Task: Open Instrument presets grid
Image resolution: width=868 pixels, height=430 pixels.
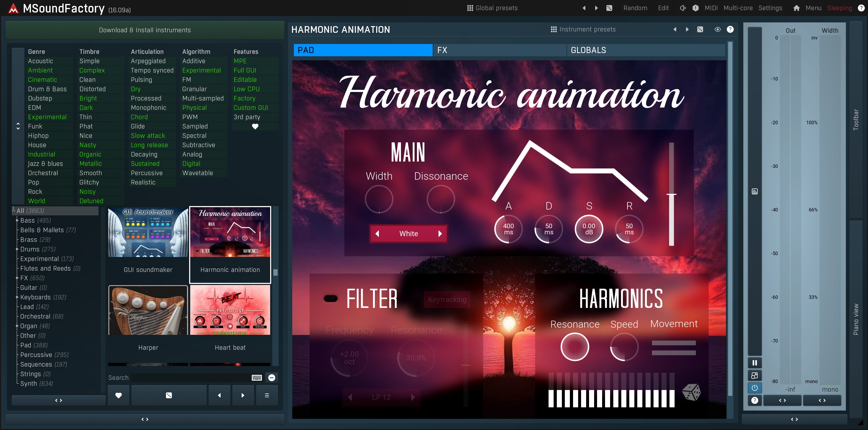Action: coord(583,29)
